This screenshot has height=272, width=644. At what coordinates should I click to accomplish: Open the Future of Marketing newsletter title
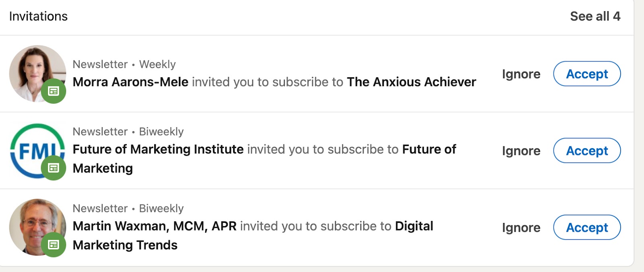429,149
